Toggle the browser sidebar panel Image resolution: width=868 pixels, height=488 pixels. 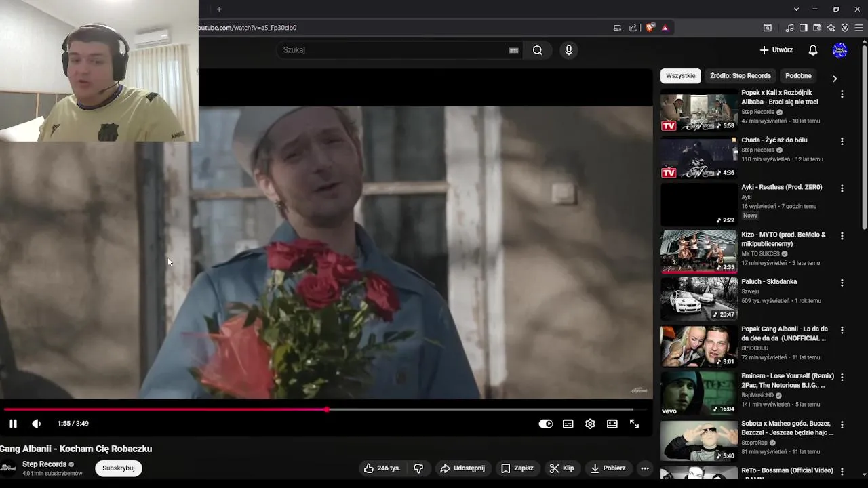(803, 28)
